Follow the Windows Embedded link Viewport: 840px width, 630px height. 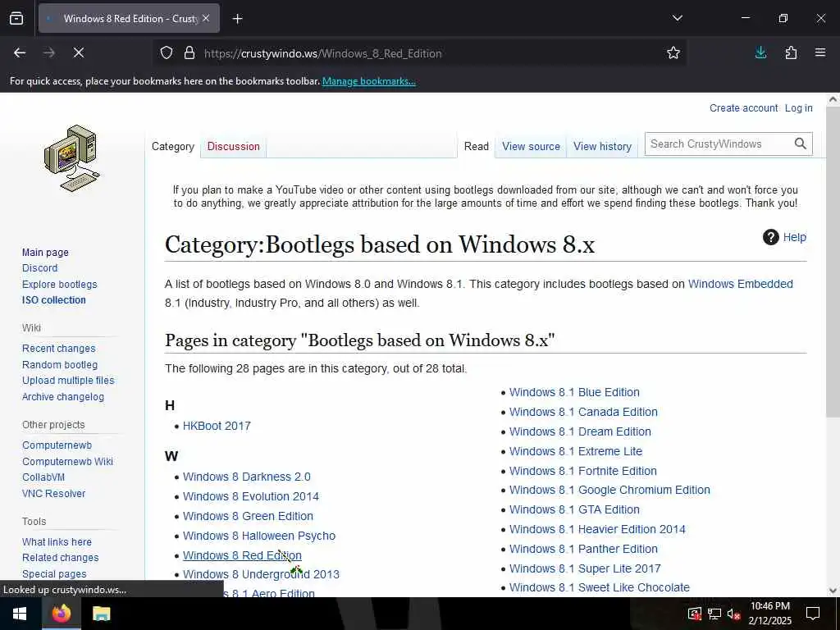(x=741, y=284)
